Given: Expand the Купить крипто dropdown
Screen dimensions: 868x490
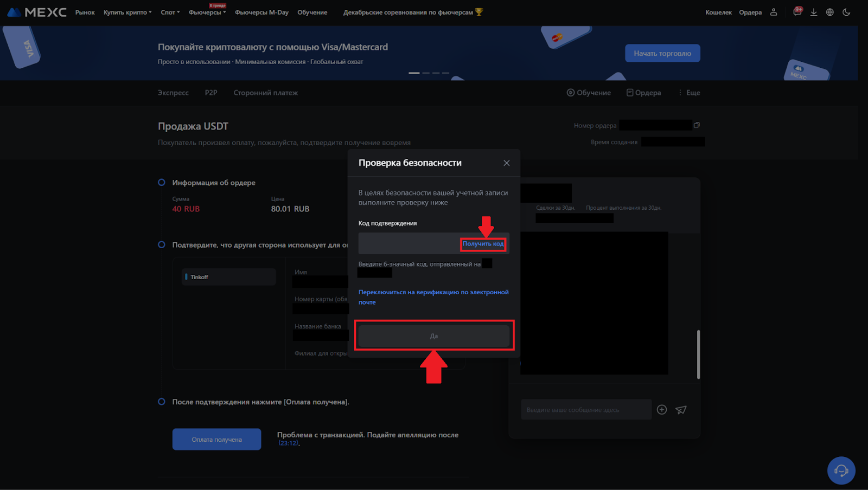Looking at the screenshot, I should [127, 12].
